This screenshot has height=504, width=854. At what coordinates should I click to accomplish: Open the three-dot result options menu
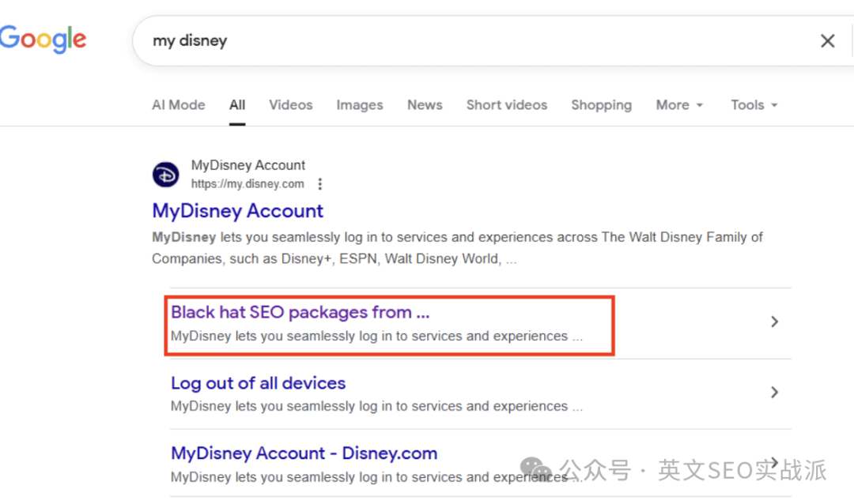point(319,184)
